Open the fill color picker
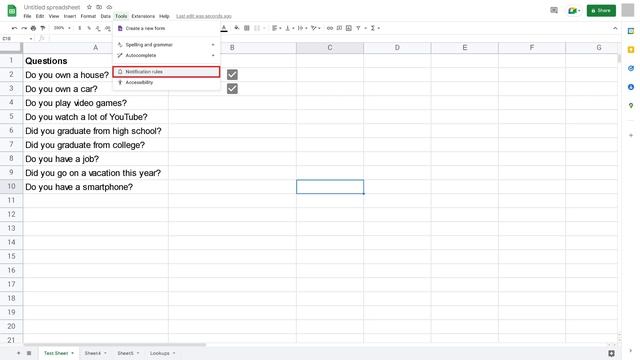Viewport: 640px width, 360px height. tap(237, 28)
